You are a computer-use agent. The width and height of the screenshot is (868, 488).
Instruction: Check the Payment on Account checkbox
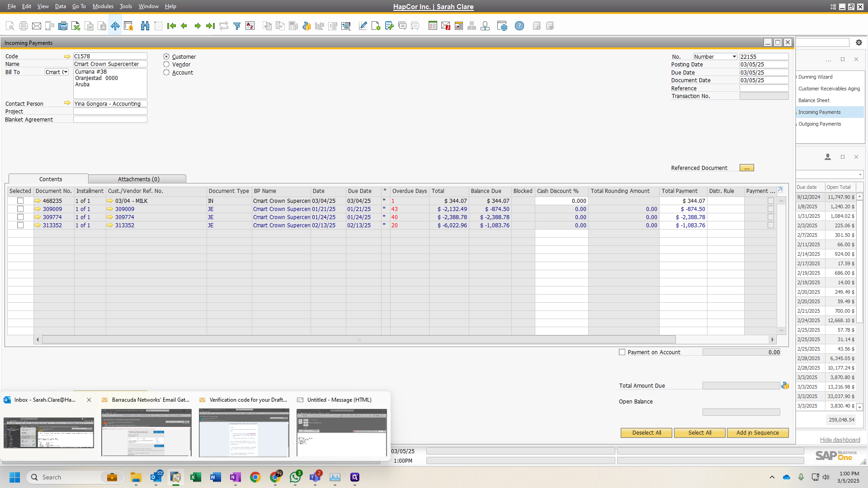(x=622, y=352)
